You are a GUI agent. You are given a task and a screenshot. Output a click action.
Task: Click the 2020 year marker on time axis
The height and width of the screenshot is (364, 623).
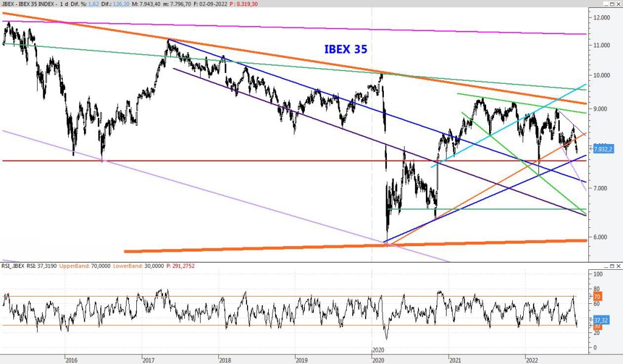[x=378, y=351]
